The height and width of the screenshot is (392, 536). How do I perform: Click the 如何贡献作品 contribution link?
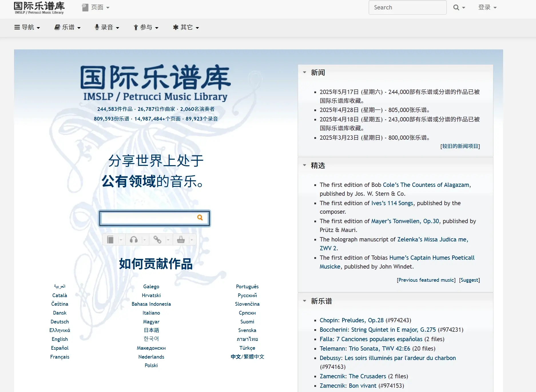point(155,265)
